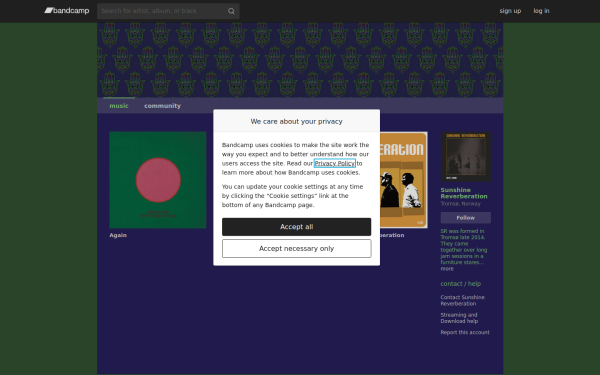Click the contact / help heading
Screen dimensions: 600x375
(461, 284)
